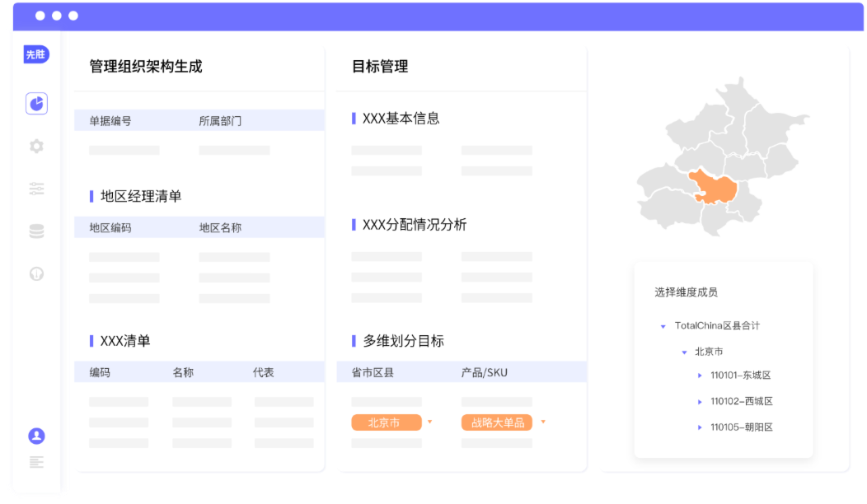The width and height of the screenshot is (867, 504).
Task: Click the 产品/SKU column header
Action: coord(485,372)
